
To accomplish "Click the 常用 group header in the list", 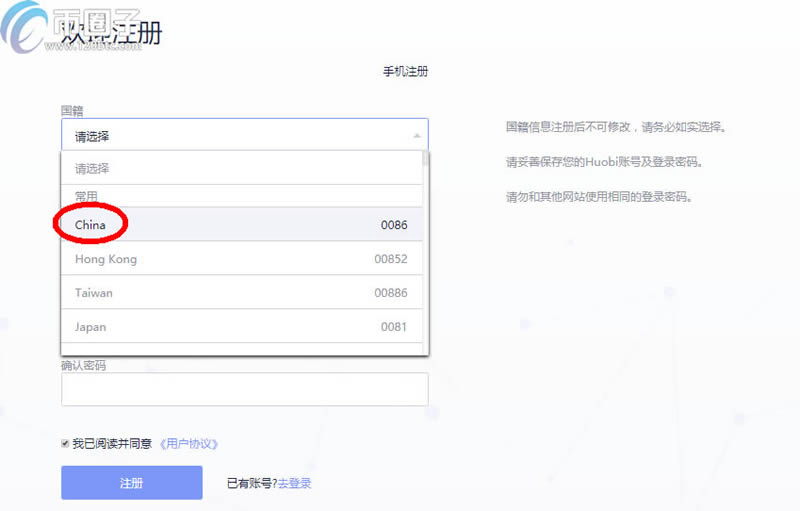I will pyautogui.click(x=86, y=196).
